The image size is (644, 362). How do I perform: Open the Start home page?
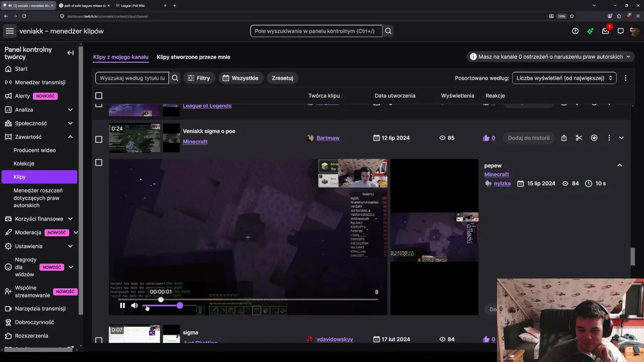pyautogui.click(x=21, y=69)
